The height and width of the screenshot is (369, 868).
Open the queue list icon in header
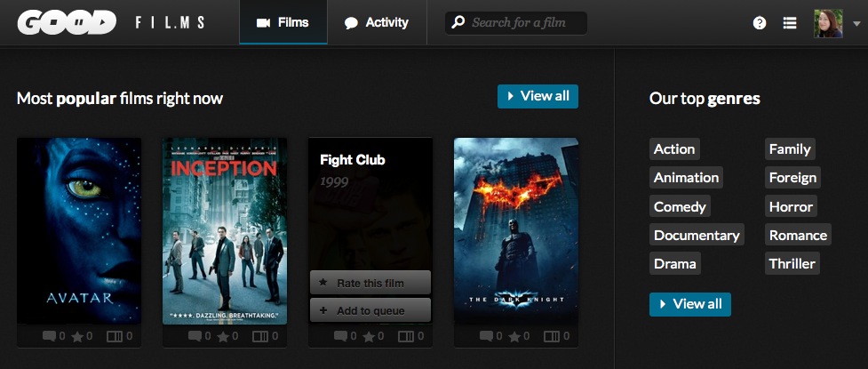point(790,23)
